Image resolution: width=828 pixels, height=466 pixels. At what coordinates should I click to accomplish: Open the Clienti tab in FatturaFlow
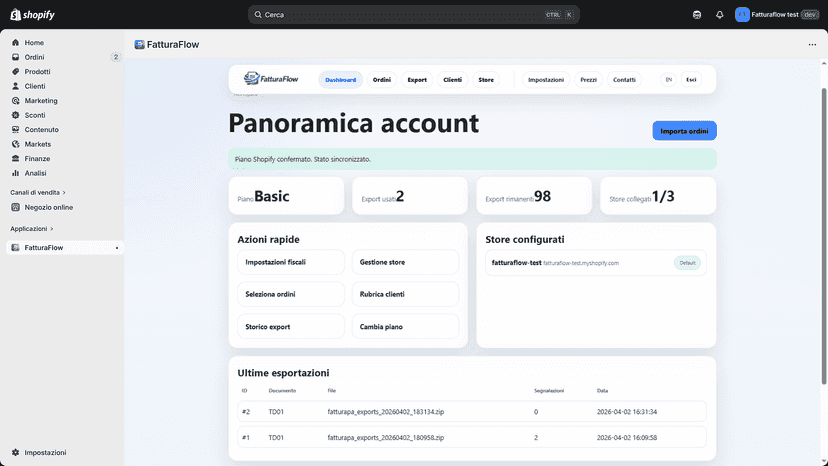(452, 80)
